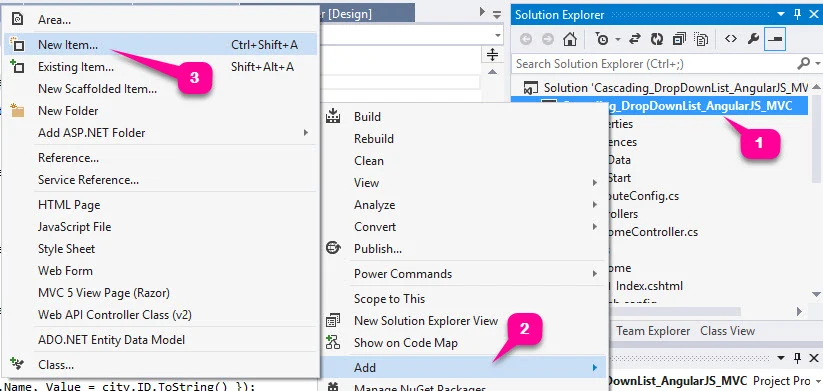
Task: Select the Index.cshtml file in the tree
Action: (649, 286)
